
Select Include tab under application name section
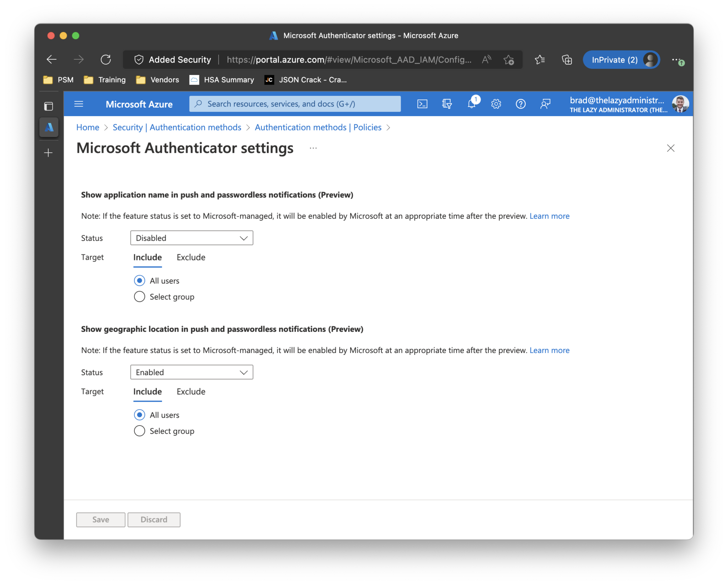tap(148, 258)
